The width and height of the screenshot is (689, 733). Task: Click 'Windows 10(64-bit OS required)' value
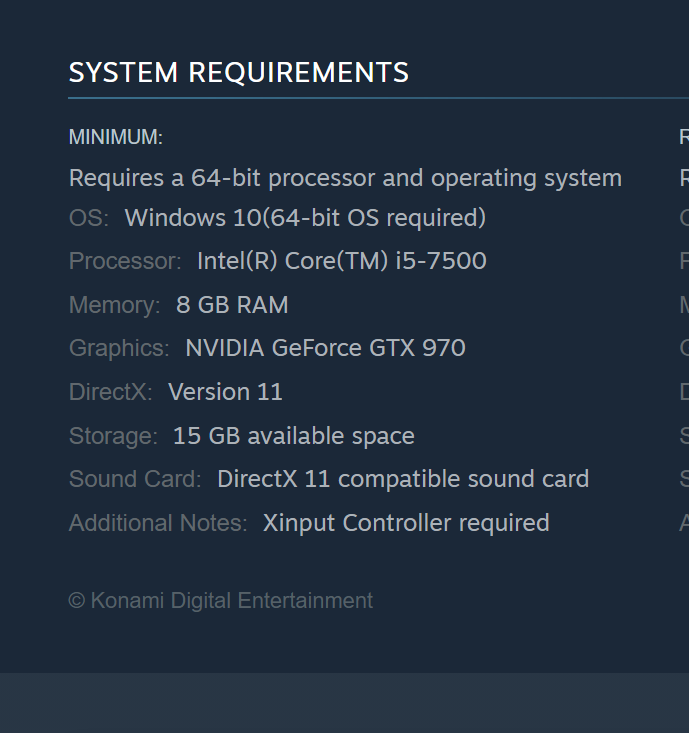[x=305, y=218]
